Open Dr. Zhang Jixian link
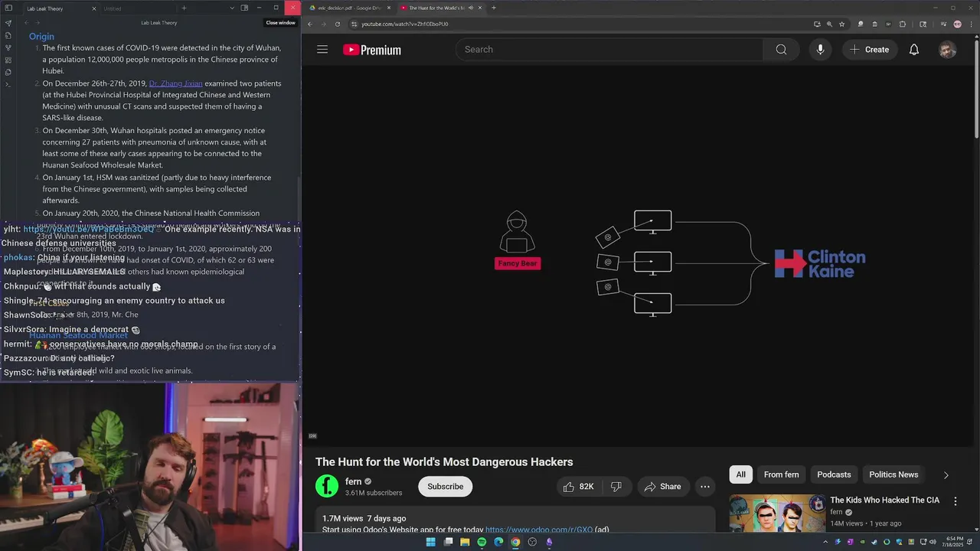Screen dimensions: 980x551 click(175, 83)
